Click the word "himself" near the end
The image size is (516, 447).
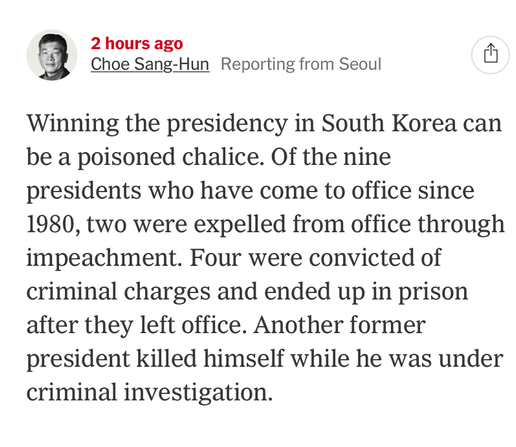click(244, 359)
